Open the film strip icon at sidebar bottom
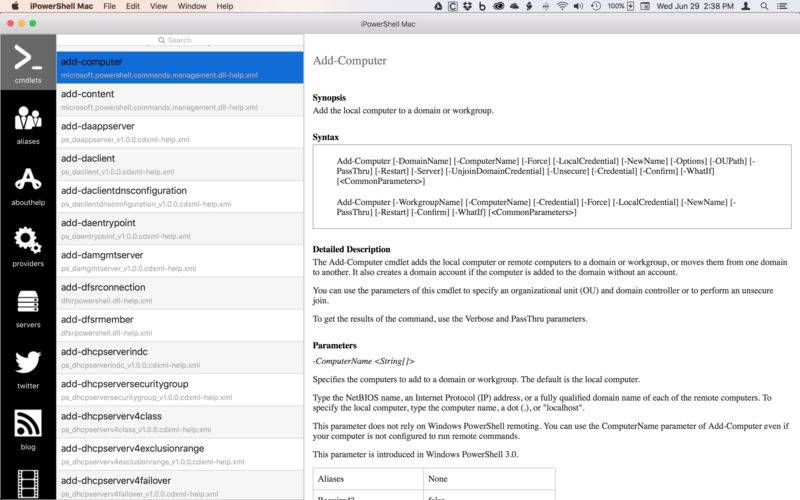 click(28, 483)
